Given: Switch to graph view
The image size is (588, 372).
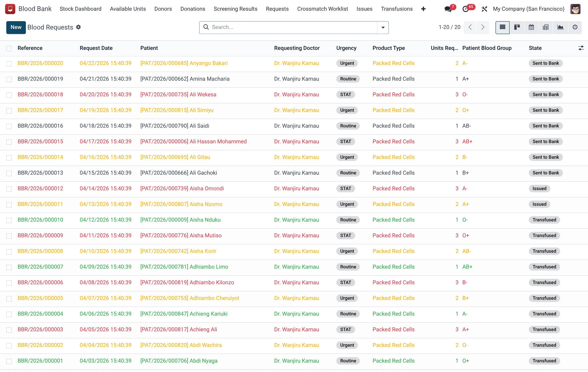Looking at the screenshot, I should tap(560, 27).
